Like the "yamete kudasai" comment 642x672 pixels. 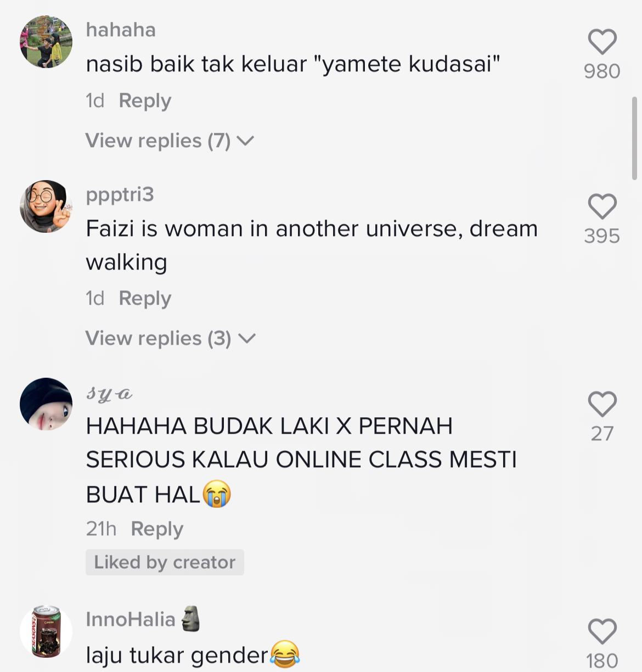(602, 42)
